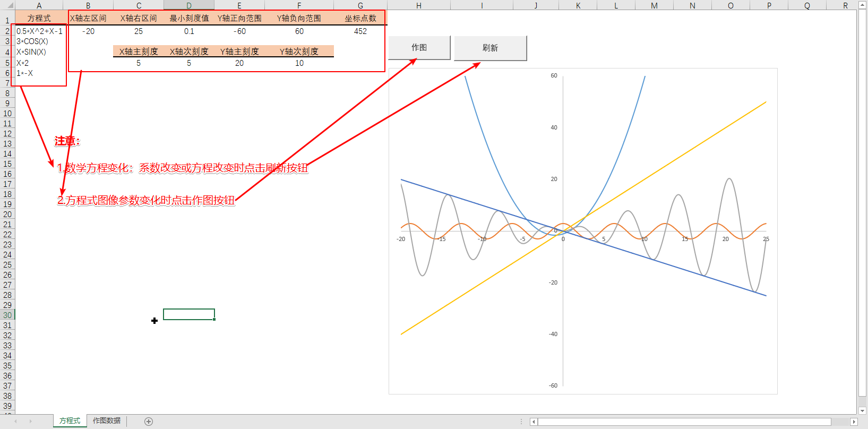Click chart Y-axis label -40
This screenshot has width=868, height=429.
(553, 334)
